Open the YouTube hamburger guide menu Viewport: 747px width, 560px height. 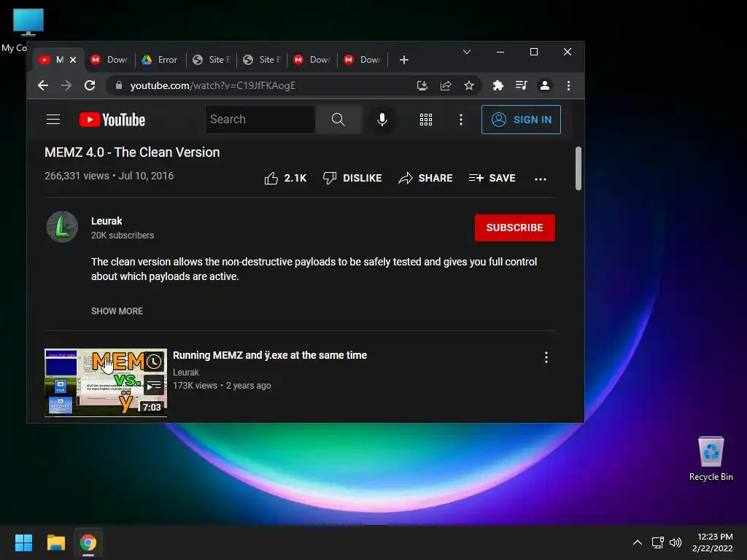[53, 120]
